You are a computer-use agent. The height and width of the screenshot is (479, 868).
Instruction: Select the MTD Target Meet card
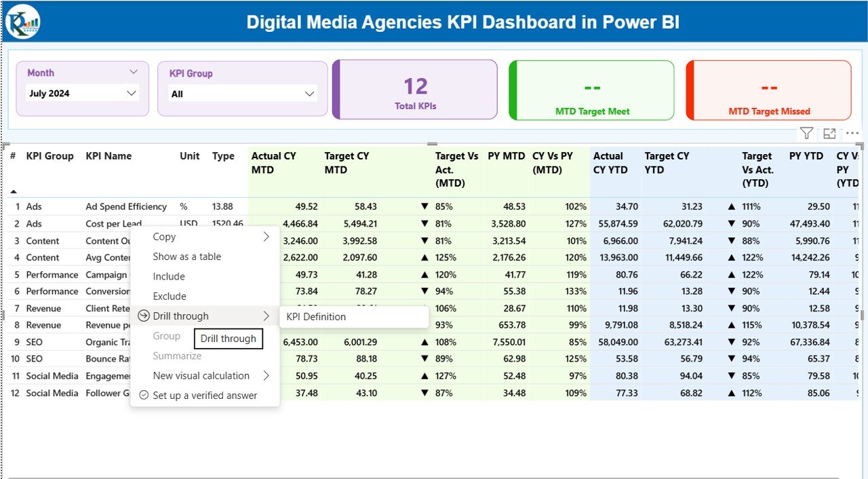click(x=591, y=90)
